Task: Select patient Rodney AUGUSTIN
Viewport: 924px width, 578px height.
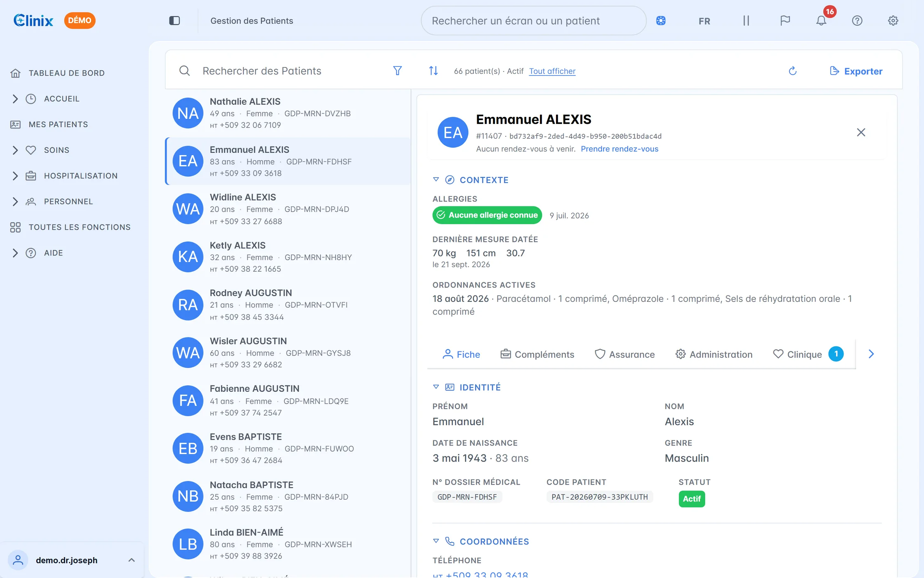Action: pyautogui.click(x=288, y=305)
